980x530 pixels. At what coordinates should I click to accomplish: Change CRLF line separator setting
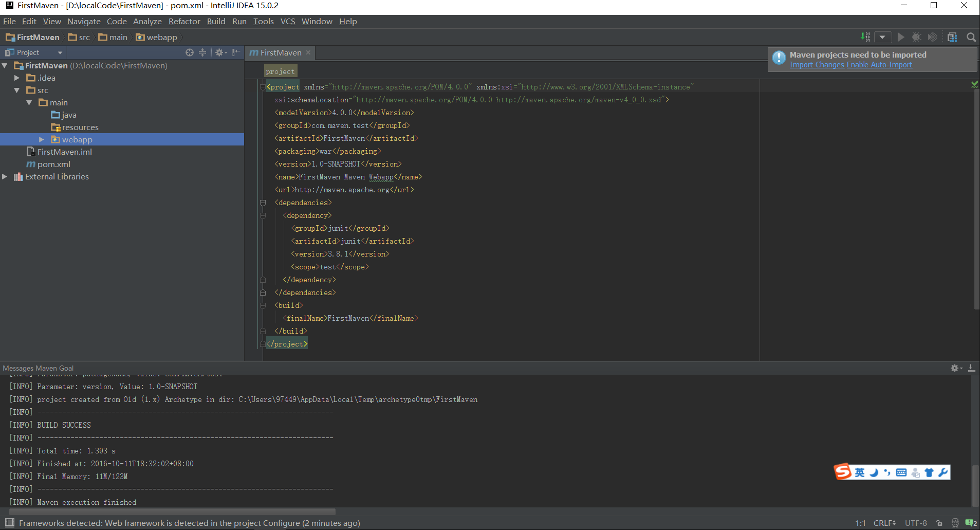pyautogui.click(x=884, y=523)
